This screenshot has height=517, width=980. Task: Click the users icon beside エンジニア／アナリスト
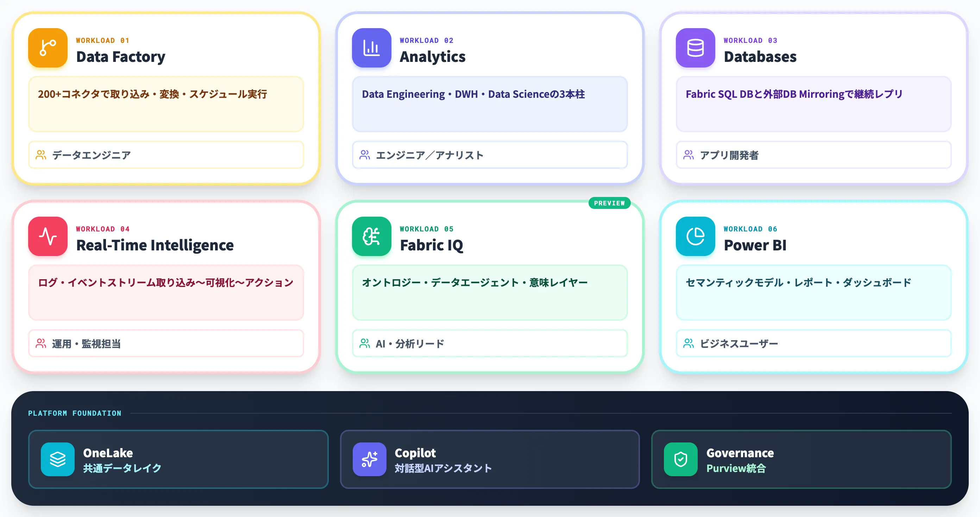(364, 155)
